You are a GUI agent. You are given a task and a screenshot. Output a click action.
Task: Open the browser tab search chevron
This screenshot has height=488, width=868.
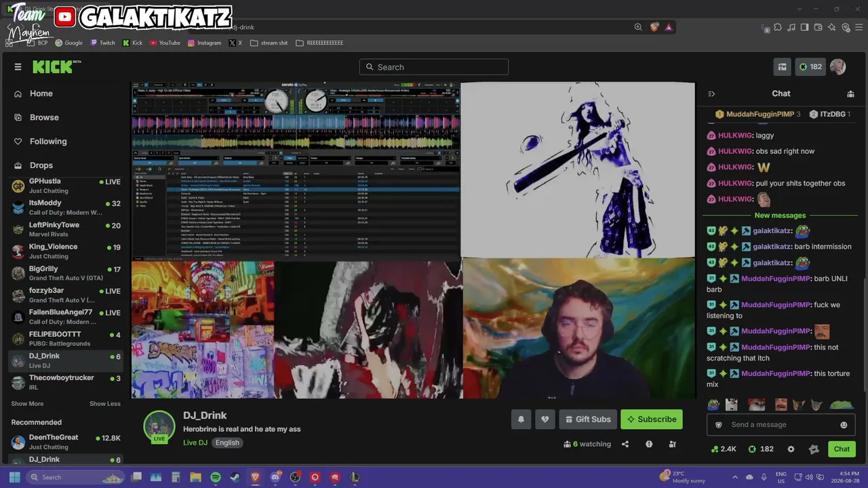tap(799, 9)
